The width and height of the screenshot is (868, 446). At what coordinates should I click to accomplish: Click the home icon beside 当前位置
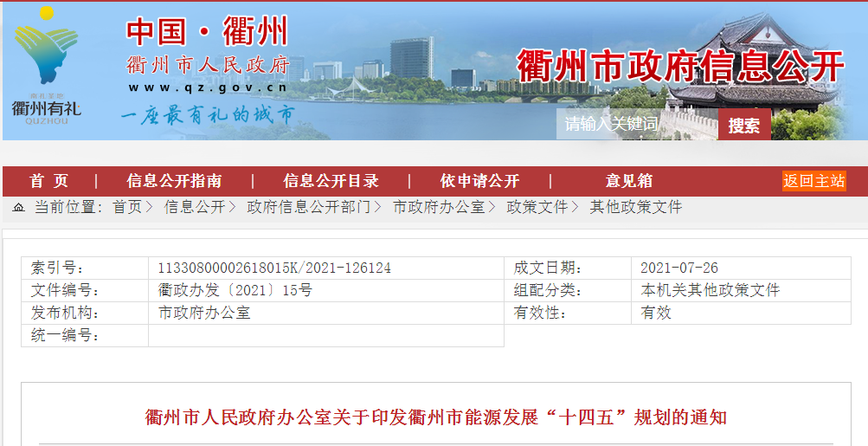pos(18,207)
